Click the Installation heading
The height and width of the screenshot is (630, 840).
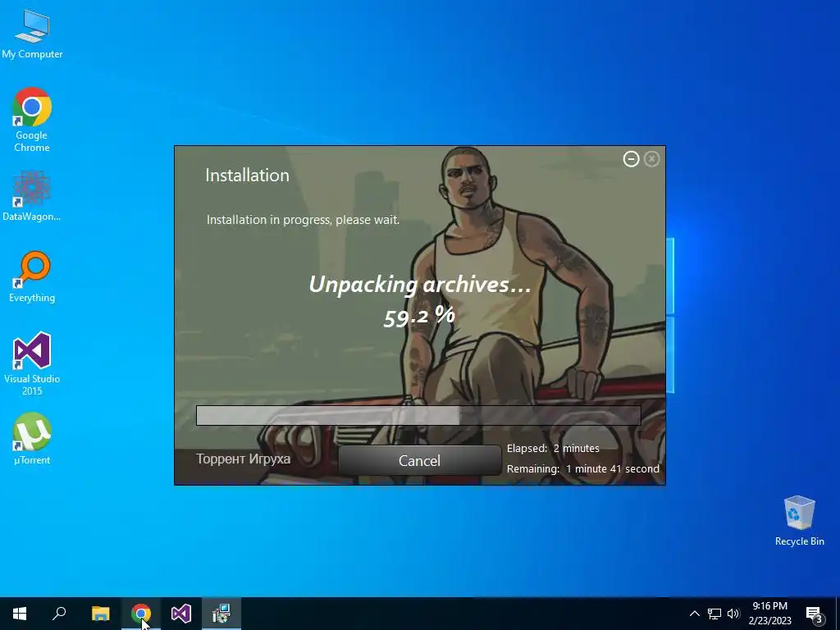tap(247, 176)
